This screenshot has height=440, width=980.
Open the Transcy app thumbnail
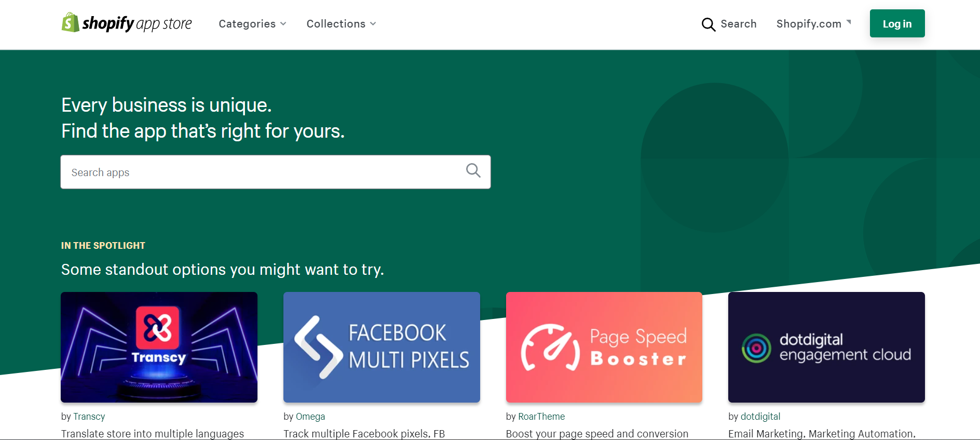click(159, 347)
